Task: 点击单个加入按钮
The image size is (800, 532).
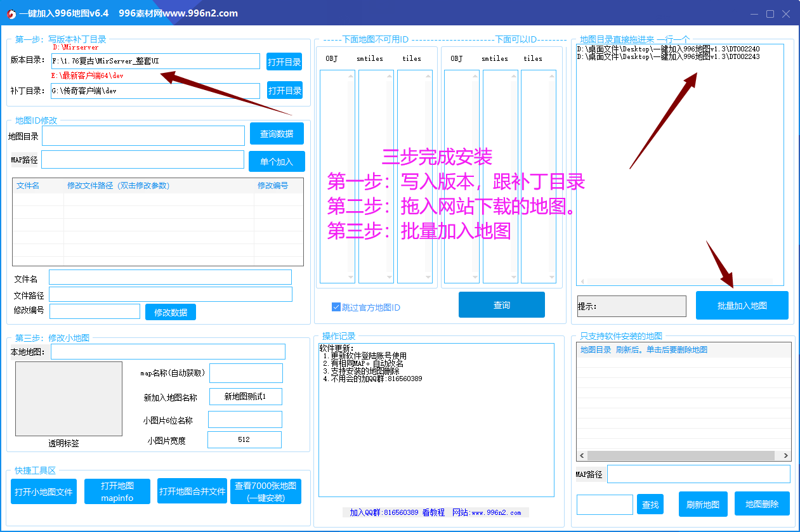Action: pyautogui.click(x=277, y=161)
